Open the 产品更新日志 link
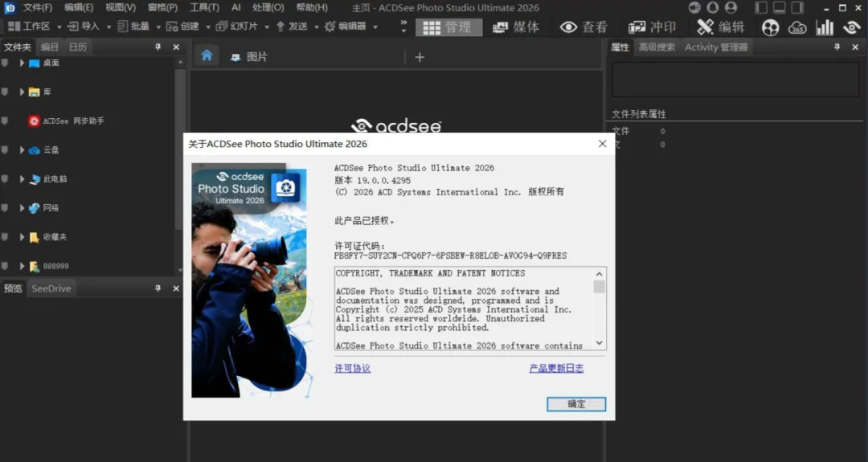This screenshot has width=868, height=462. tap(556, 369)
